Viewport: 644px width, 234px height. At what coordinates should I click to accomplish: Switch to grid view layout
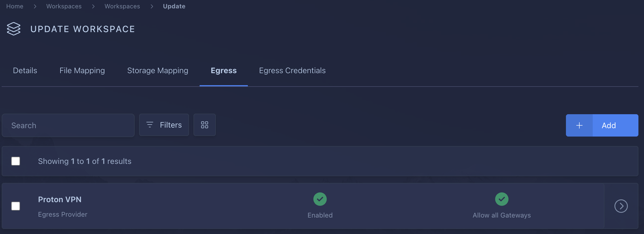point(204,125)
